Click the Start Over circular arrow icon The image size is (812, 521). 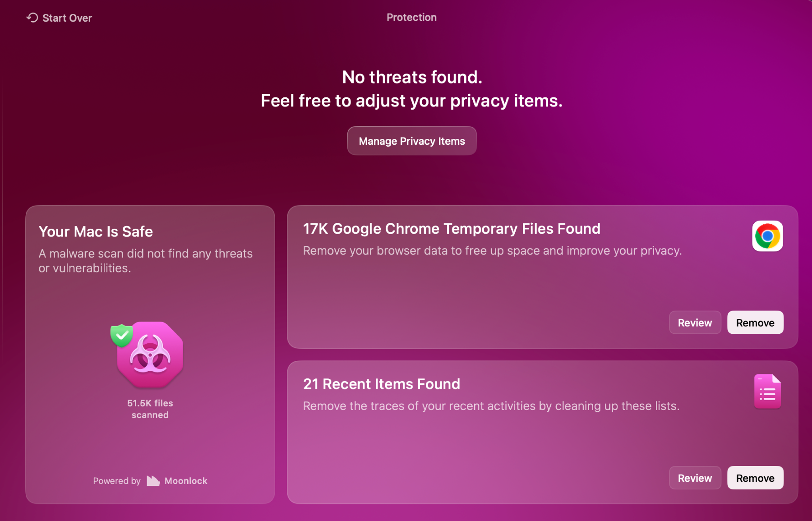pyautogui.click(x=32, y=18)
